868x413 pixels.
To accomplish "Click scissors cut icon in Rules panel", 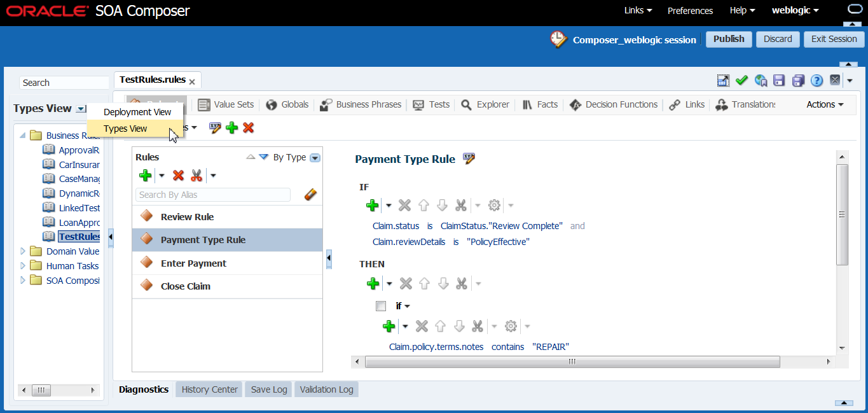I will pyautogui.click(x=196, y=176).
